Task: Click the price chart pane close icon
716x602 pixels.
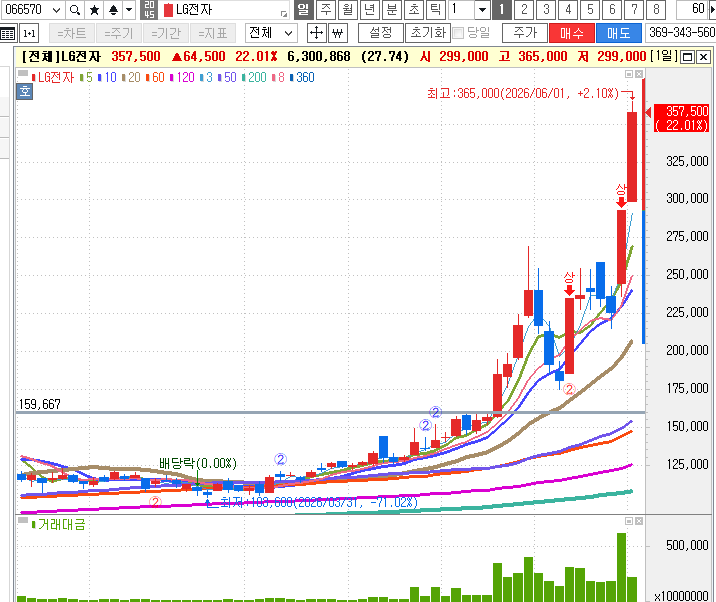Action: (639, 74)
